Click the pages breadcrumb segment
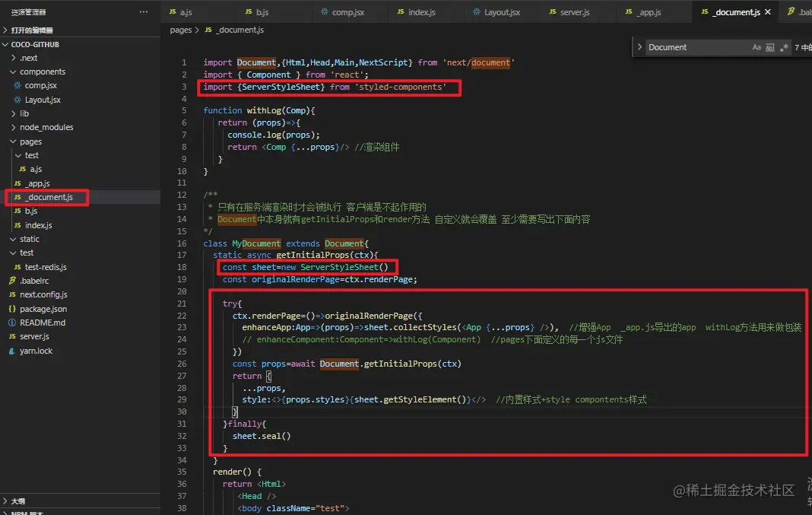Viewport: 812px width, 515px height. (x=181, y=30)
